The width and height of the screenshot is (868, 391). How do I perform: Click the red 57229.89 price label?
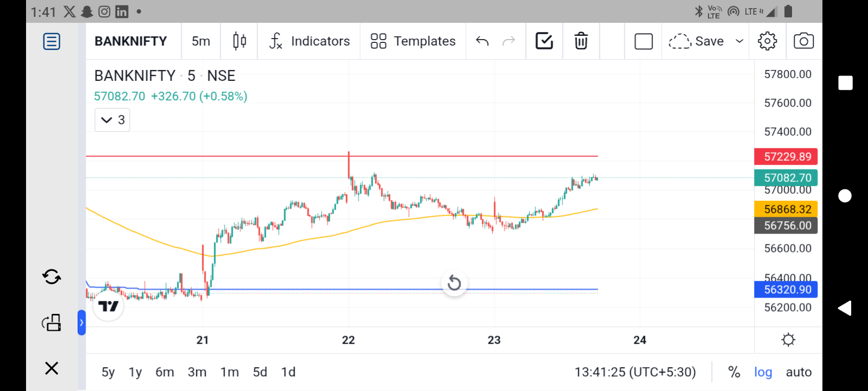click(x=786, y=157)
